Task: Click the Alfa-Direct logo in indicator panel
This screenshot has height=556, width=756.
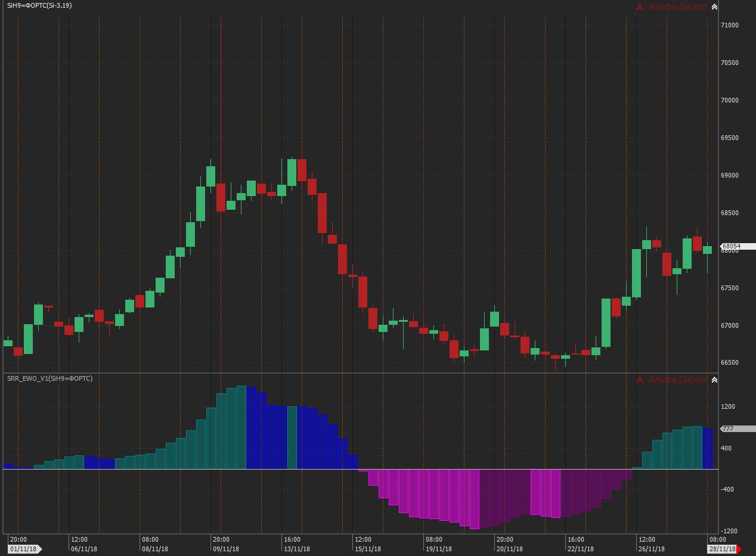Action: point(671,380)
